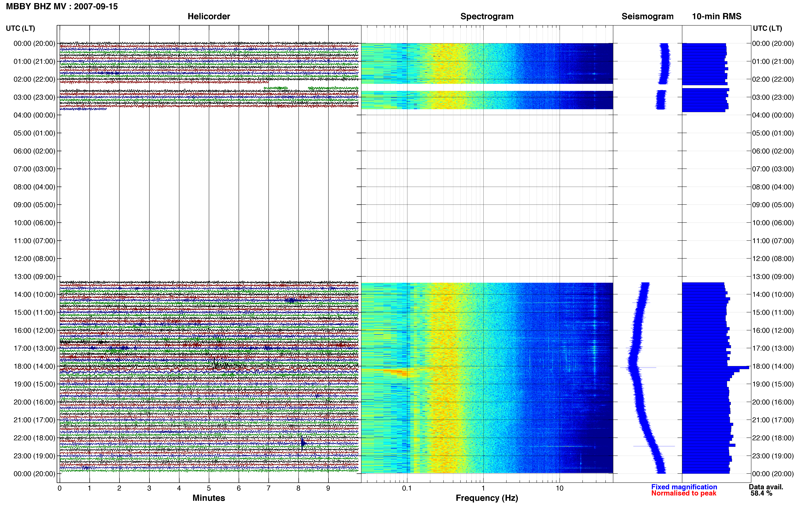Click the right UTC (LT) axis label
The width and height of the screenshot is (812, 508).
(x=767, y=28)
